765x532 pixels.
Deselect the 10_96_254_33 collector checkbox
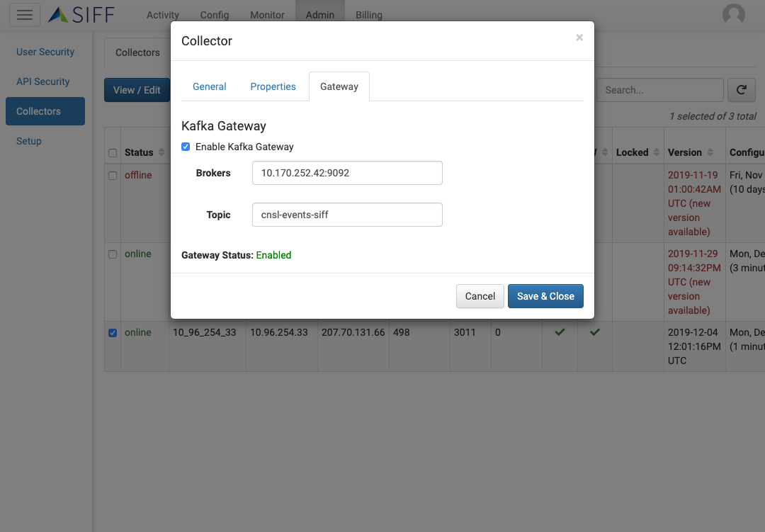pyautogui.click(x=113, y=333)
